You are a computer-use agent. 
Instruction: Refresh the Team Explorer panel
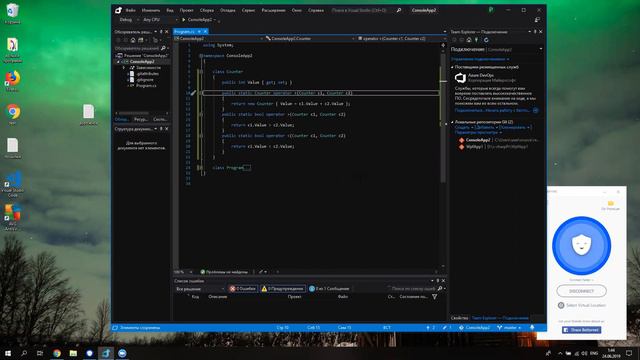(x=486, y=40)
